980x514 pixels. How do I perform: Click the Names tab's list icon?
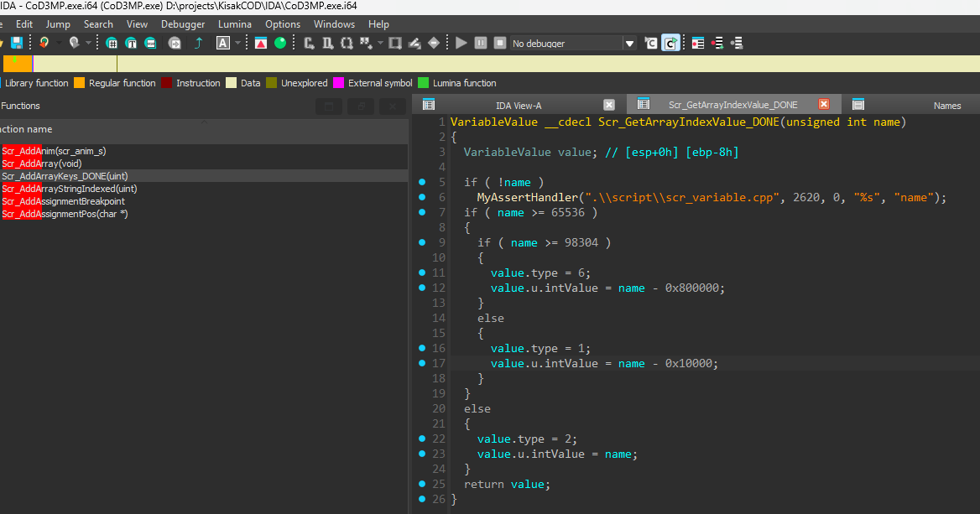click(x=858, y=104)
